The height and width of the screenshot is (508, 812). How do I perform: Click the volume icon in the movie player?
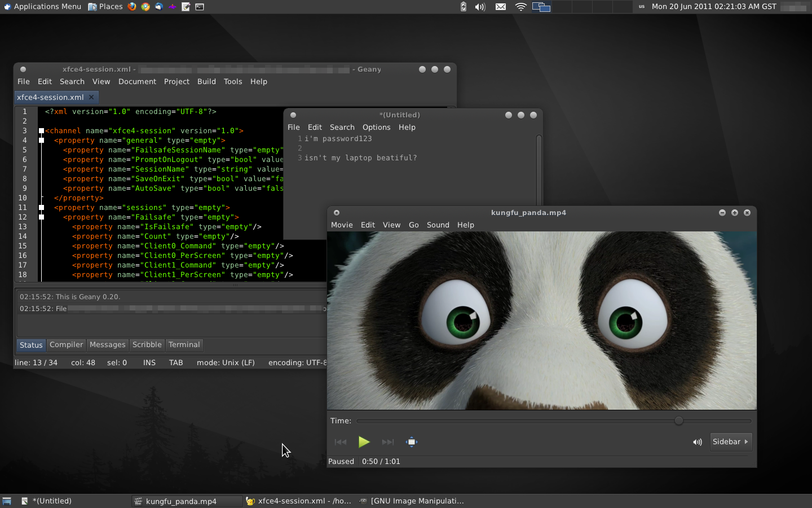click(698, 442)
